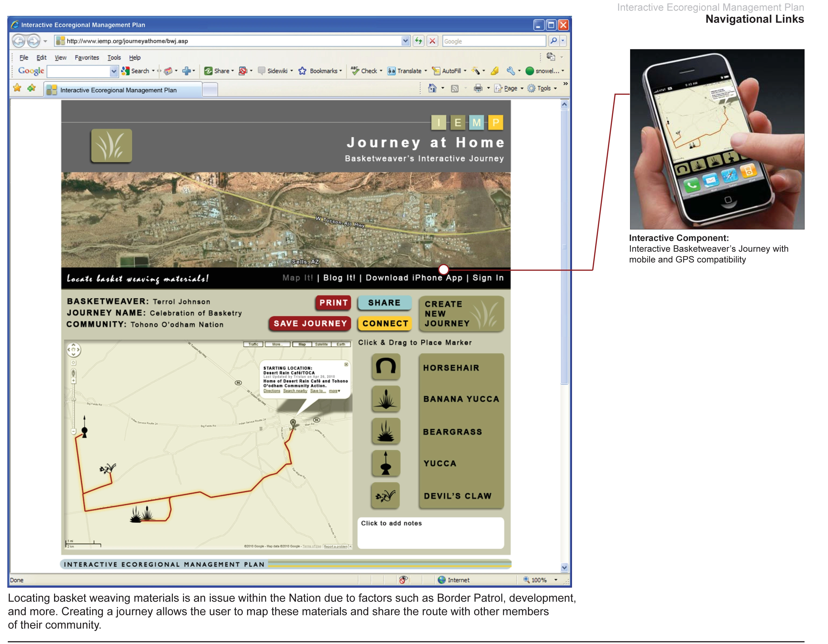The image size is (828, 644).
Task: Expand the Bookmarks toolbar dropdown
Action: coord(340,71)
